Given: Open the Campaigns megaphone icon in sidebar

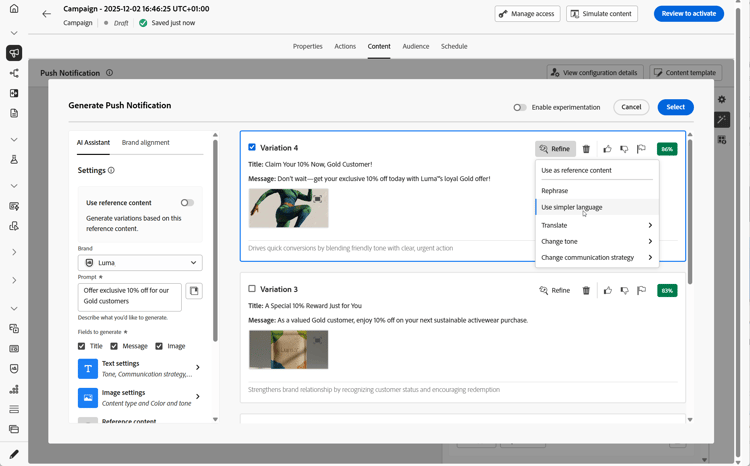Looking at the screenshot, I should 14,53.
